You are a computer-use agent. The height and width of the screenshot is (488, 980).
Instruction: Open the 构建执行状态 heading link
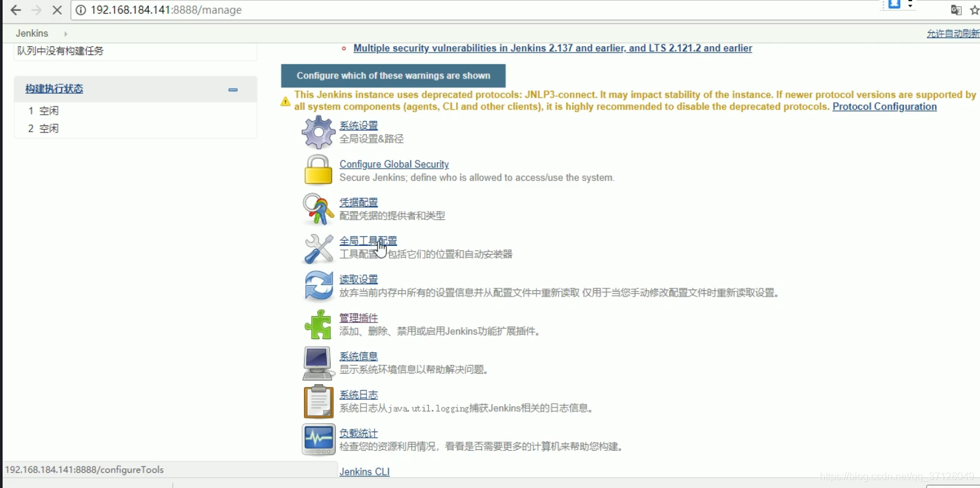coord(54,89)
